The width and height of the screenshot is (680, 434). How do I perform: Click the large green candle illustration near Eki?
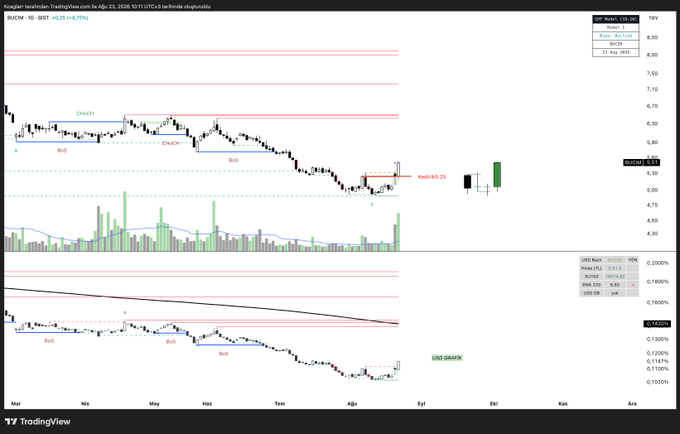click(497, 175)
